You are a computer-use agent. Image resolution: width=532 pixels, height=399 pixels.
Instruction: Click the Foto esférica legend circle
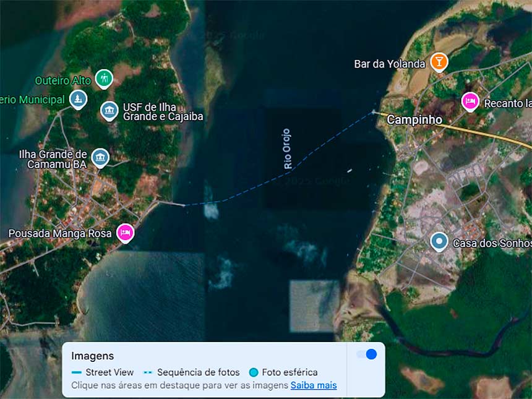click(x=254, y=372)
